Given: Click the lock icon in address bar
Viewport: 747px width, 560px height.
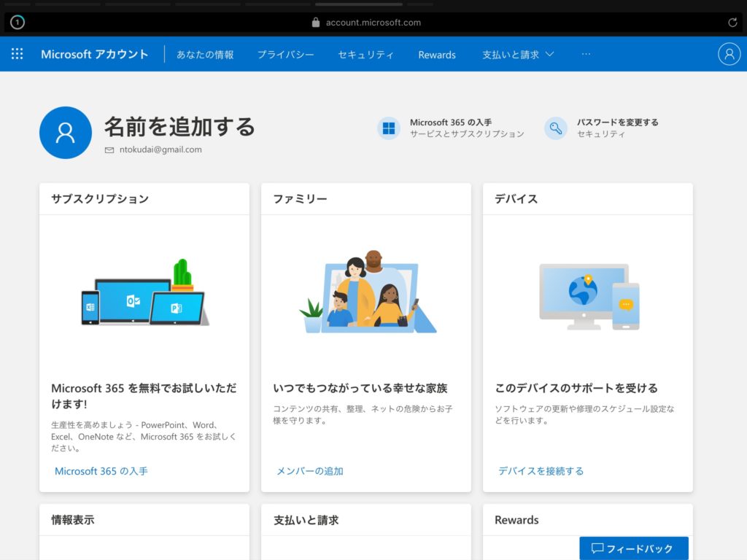Looking at the screenshot, I should pos(316,23).
